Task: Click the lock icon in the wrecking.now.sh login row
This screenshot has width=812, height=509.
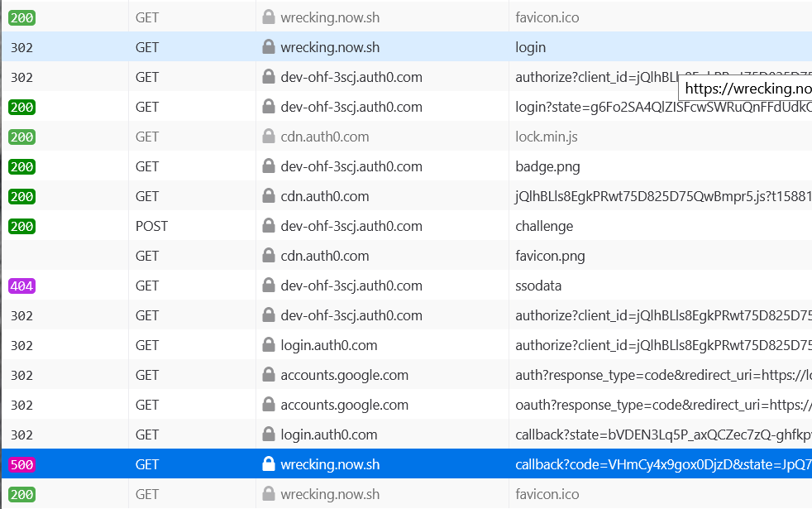Action: coord(268,46)
